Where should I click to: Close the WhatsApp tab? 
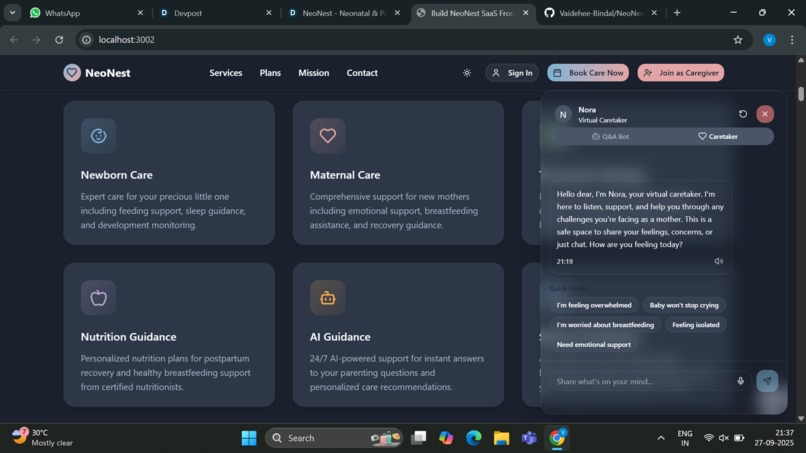tap(140, 13)
